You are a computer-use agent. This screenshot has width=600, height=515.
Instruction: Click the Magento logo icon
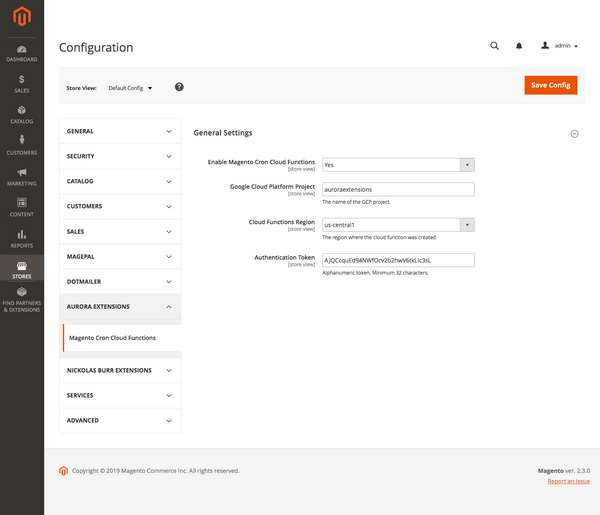tap(21, 18)
